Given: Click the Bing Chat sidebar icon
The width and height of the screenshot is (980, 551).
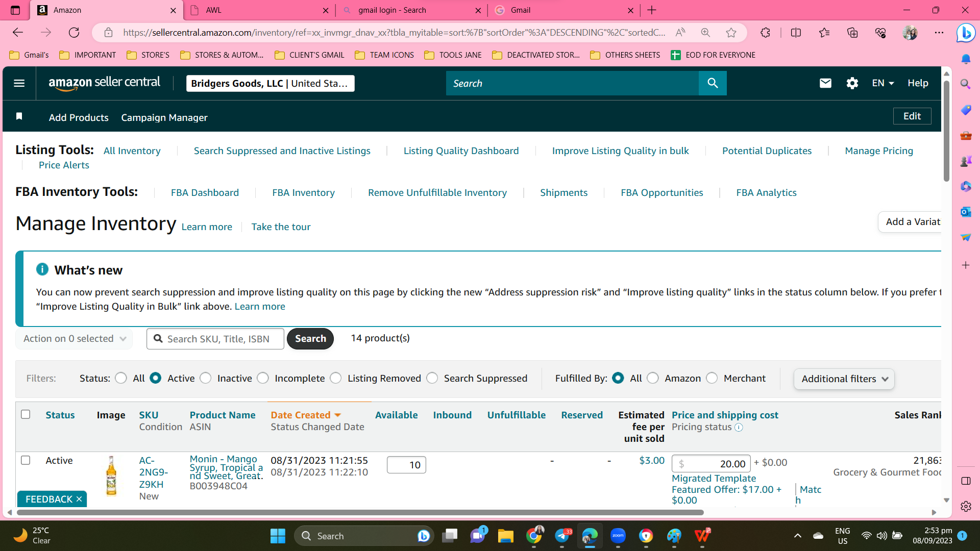Looking at the screenshot, I should (x=966, y=33).
